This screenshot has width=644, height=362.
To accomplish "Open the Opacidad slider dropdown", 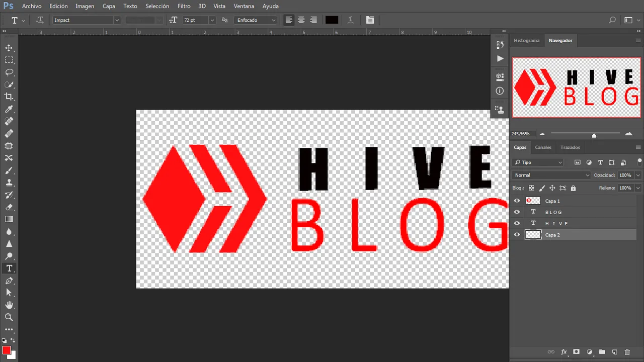I will point(638,175).
